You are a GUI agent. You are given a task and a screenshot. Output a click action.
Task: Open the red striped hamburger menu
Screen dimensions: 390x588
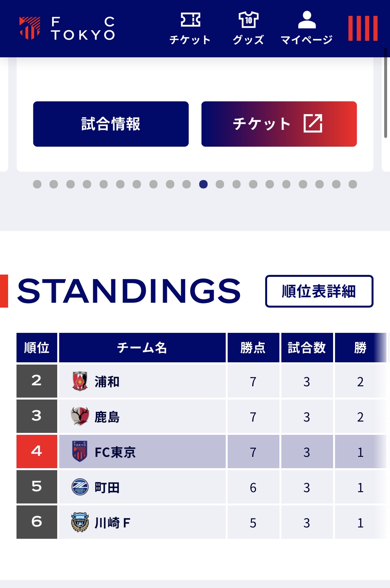363,28
